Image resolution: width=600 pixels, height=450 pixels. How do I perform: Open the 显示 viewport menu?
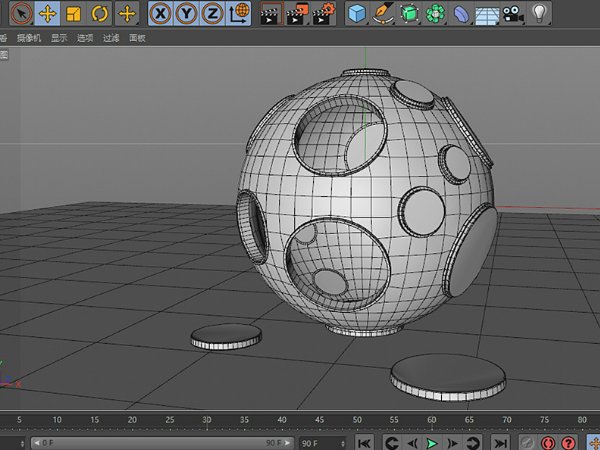(59, 38)
